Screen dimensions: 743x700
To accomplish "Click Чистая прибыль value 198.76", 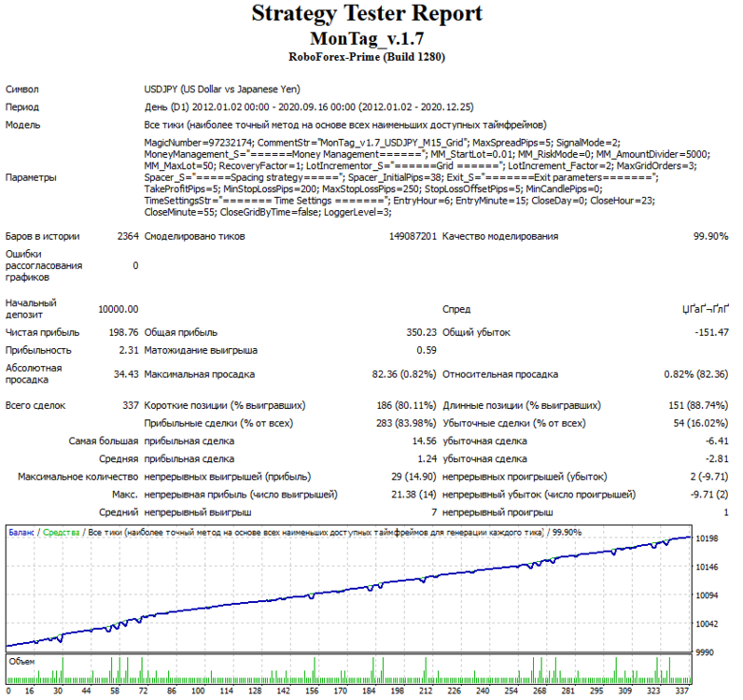I will pos(123,332).
